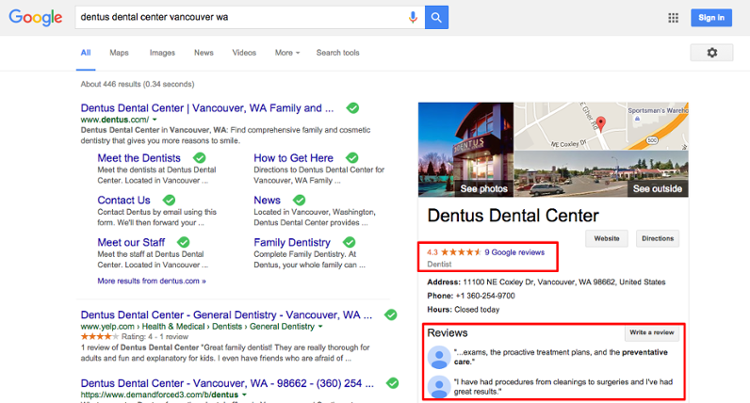Click the preventative care review quote
Image resolution: width=750 pixels, height=403 pixels.
tap(561, 357)
